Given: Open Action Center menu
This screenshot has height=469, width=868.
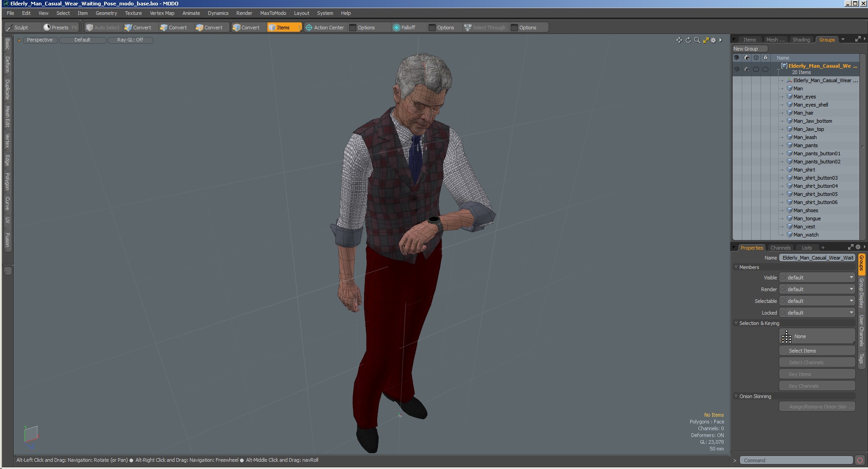Looking at the screenshot, I should (x=325, y=28).
